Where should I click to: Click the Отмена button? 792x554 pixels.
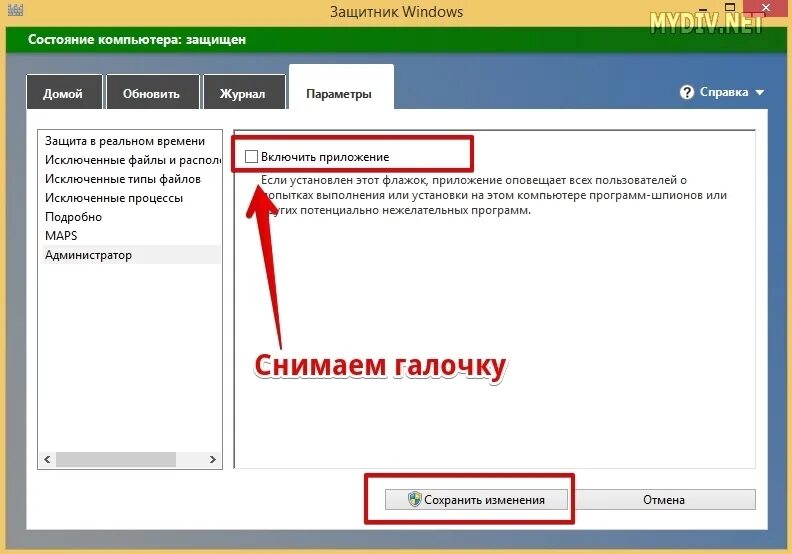coord(664,499)
